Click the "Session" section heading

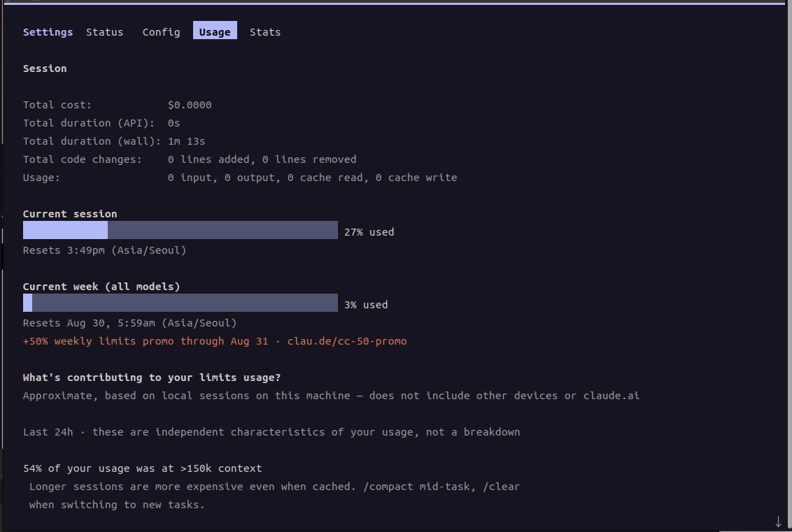pos(45,69)
